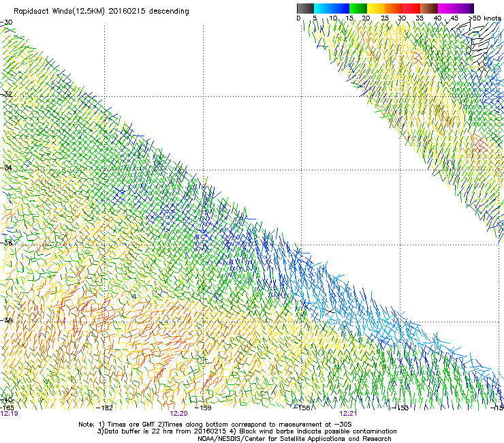Click the -32 latitude label

[6, 94]
